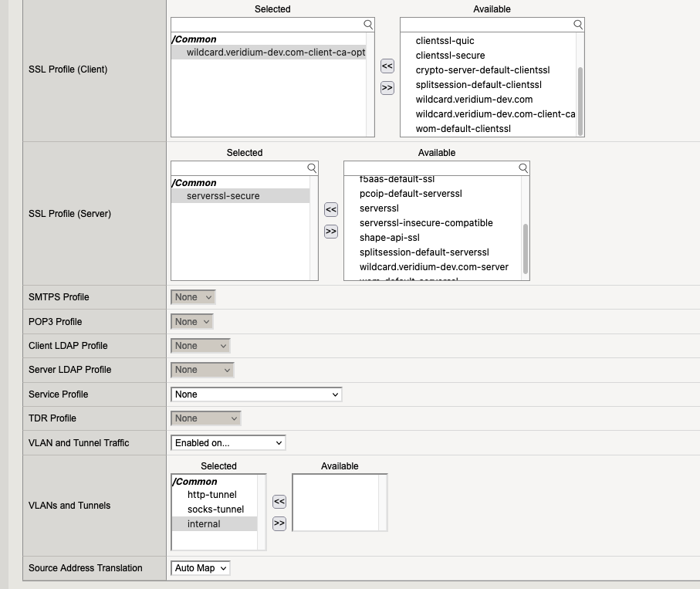Click the >> button for VLANs and Tunnels
This screenshot has height=589, width=700.
tap(279, 523)
